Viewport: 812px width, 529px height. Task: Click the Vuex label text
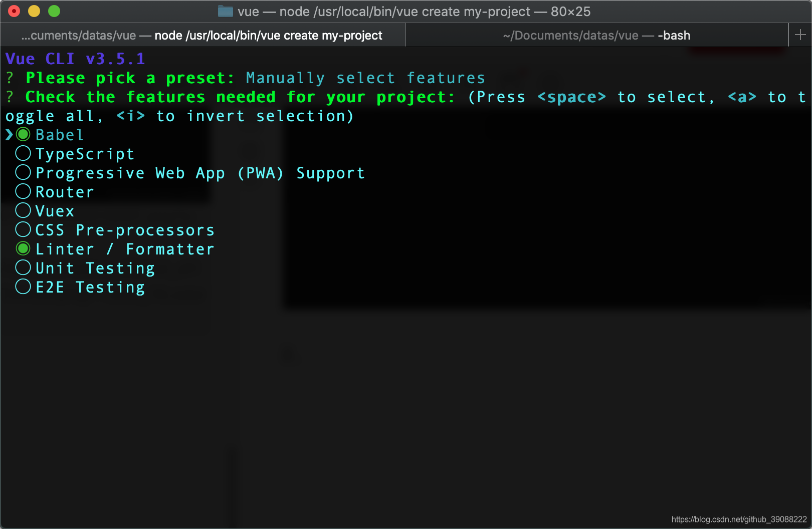[55, 211]
